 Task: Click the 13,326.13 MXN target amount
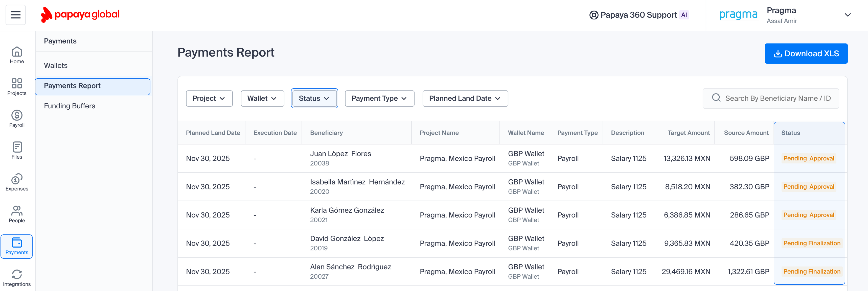click(x=687, y=158)
